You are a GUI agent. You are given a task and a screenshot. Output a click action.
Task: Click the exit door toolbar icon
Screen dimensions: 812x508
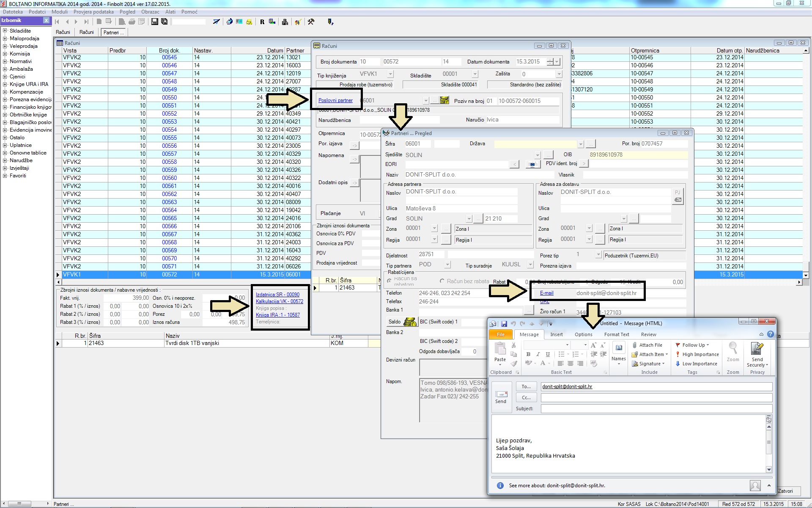330,22
